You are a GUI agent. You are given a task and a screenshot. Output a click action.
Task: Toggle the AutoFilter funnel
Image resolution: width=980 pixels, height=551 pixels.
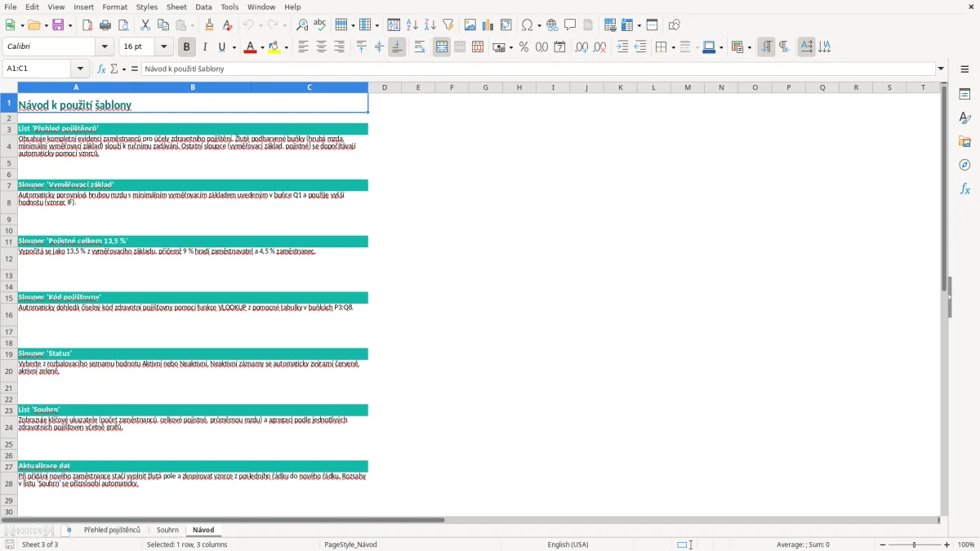(448, 25)
